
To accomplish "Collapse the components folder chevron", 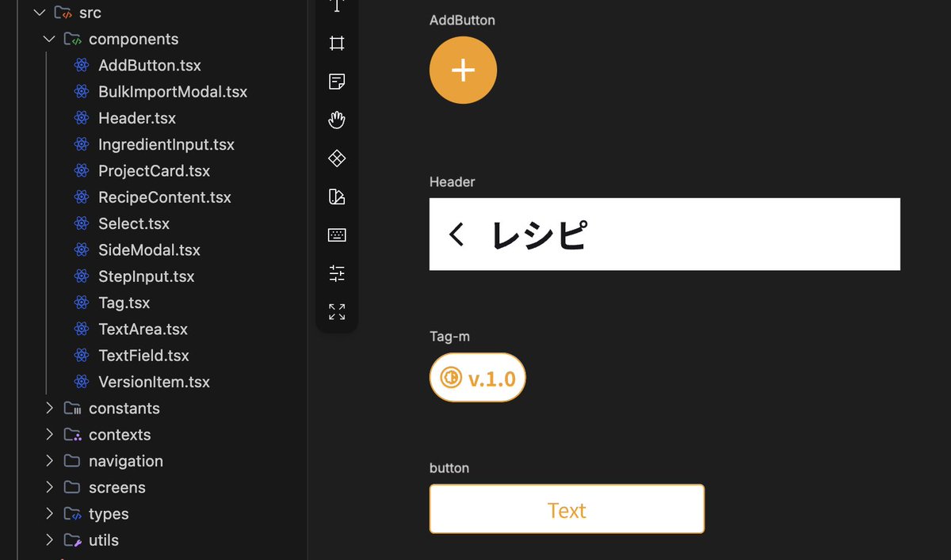I will [x=49, y=39].
